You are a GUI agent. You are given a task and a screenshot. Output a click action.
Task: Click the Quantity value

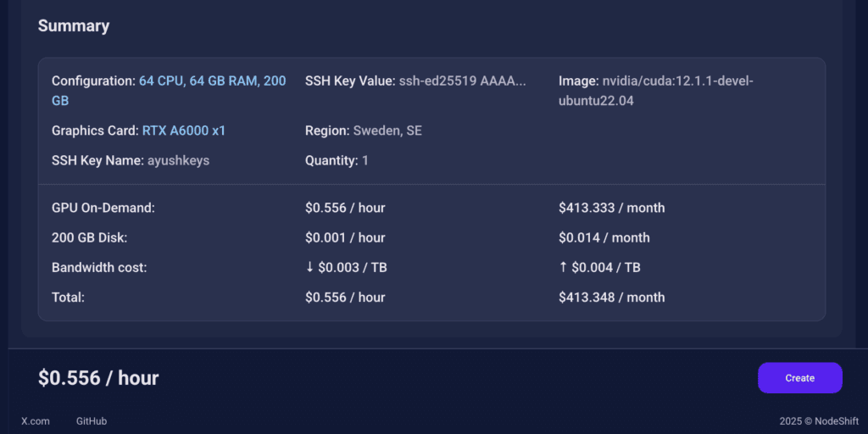(x=364, y=160)
